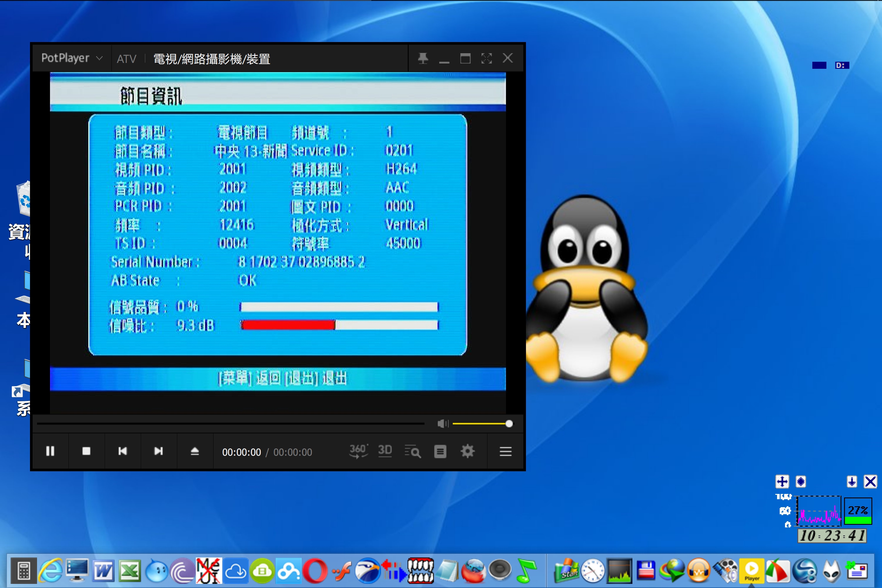Open the purple spiral BitTorrent icon
The height and width of the screenshot is (588, 882).
point(182,571)
